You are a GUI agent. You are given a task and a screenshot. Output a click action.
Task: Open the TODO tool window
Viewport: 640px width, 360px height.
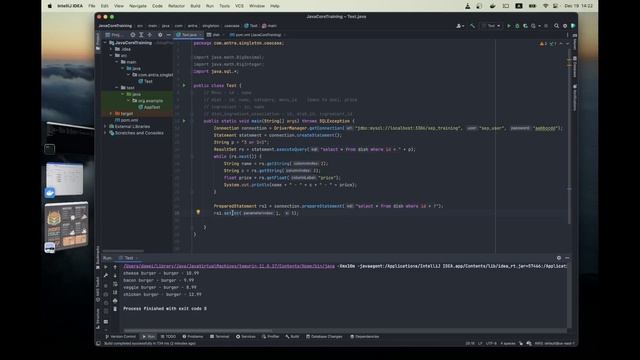click(168, 337)
